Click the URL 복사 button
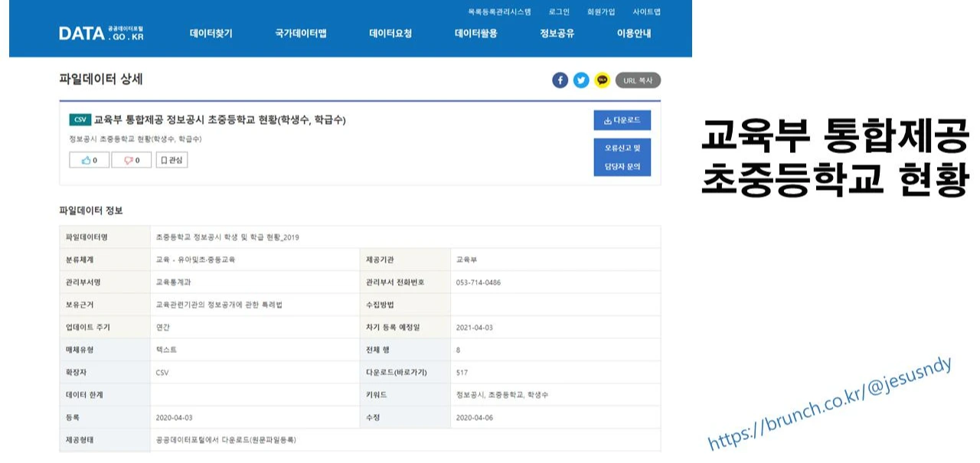Image resolution: width=980 pixels, height=463 pixels. (x=639, y=80)
